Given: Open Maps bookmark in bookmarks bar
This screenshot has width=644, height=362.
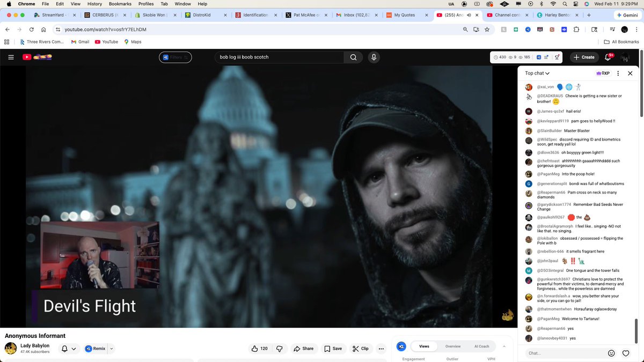Looking at the screenshot, I should pos(133,41).
